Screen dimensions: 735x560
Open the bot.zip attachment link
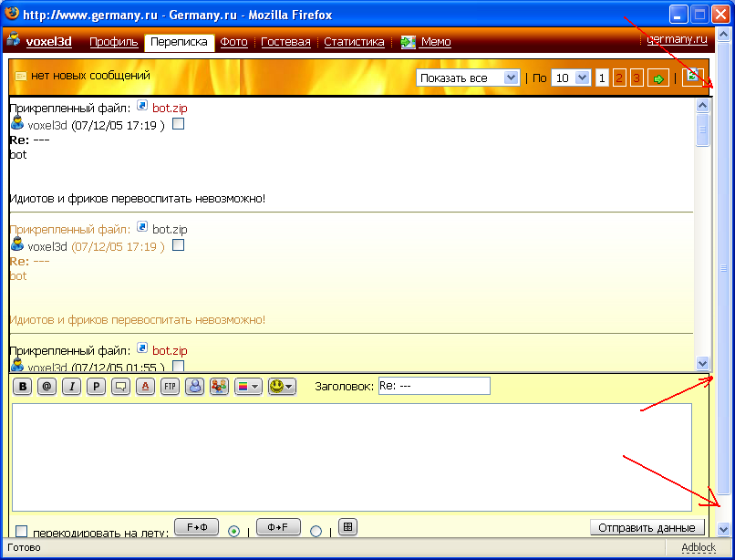[x=171, y=108]
